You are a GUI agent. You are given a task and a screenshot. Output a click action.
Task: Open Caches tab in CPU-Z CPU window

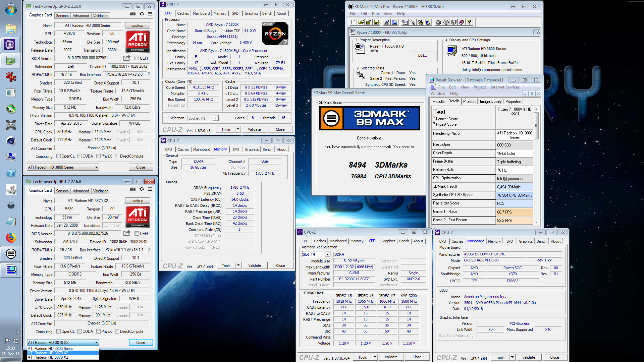(x=183, y=13)
